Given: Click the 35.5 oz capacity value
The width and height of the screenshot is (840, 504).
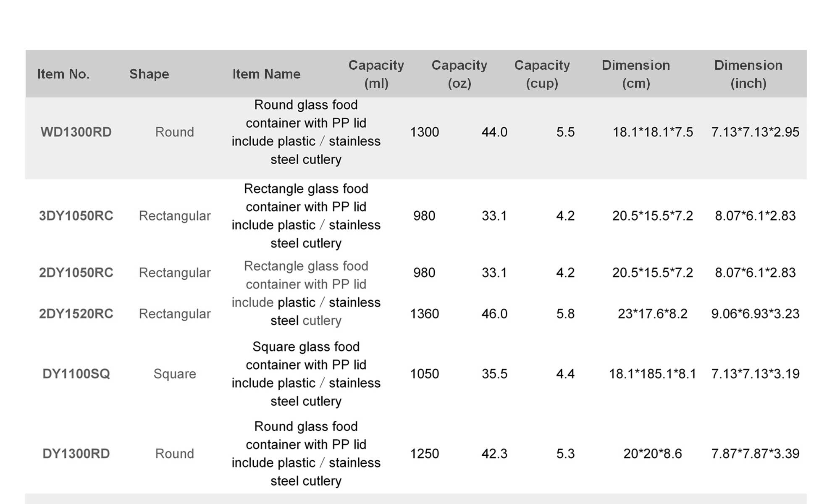Looking at the screenshot, I should pyautogui.click(x=494, y=374).
